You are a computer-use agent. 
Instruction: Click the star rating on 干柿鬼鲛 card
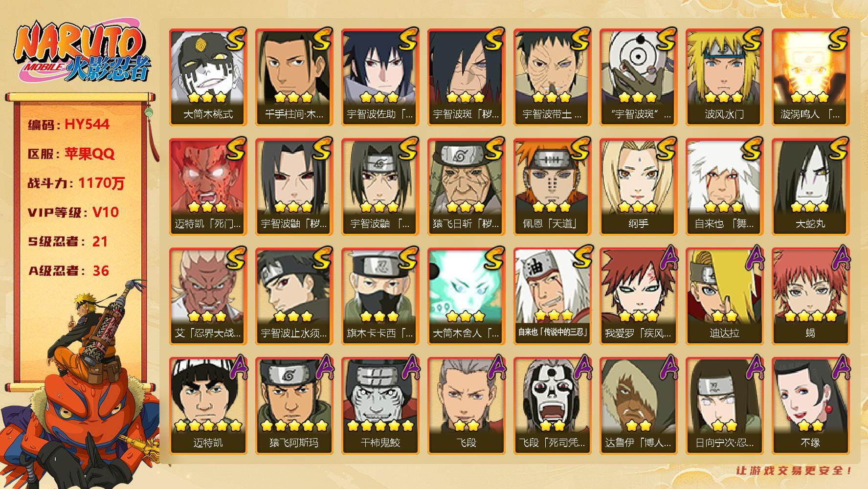(380, 425)
